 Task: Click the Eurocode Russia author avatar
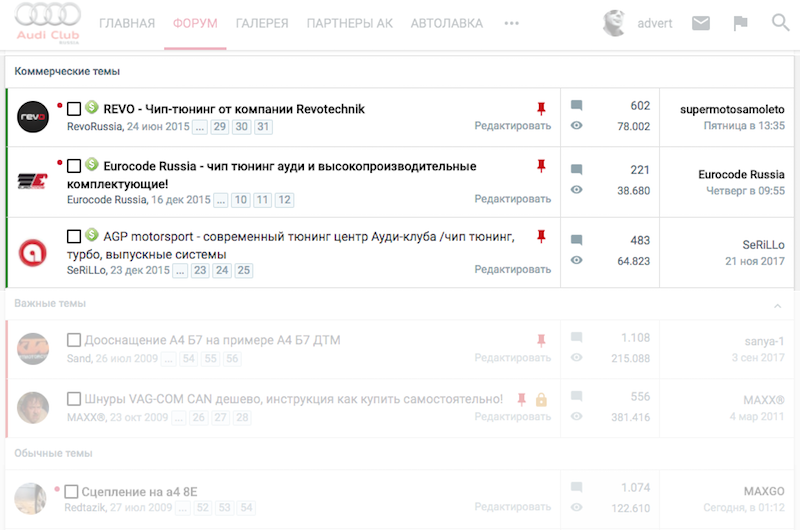[33, 181]
